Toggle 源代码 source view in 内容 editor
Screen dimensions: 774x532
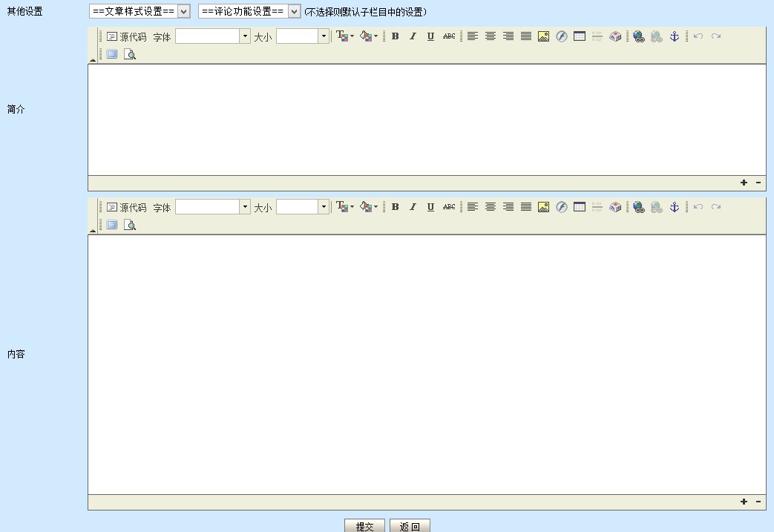(x=126, y=207)
